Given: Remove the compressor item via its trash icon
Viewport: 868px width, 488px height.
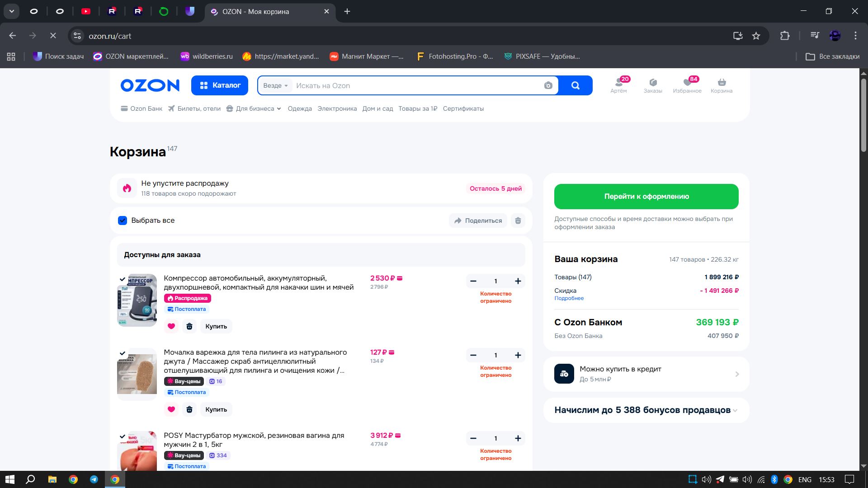Looking at the screenshot, I should (189, 326).
